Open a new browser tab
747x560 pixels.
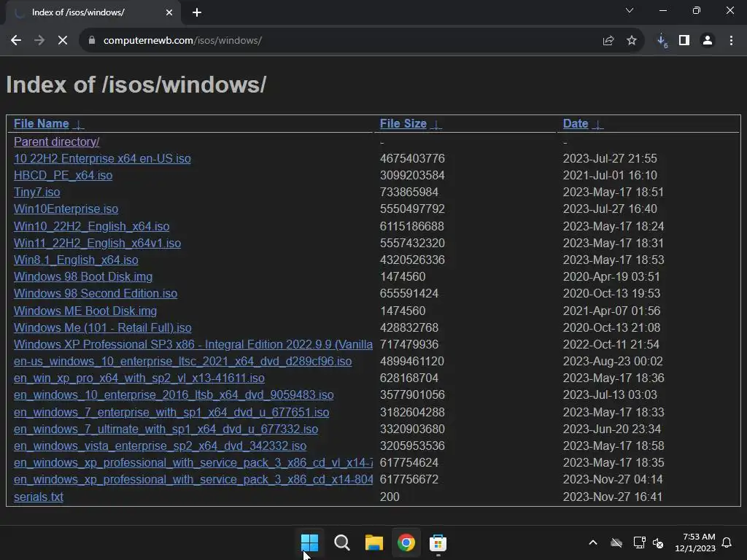click(197, 12)
